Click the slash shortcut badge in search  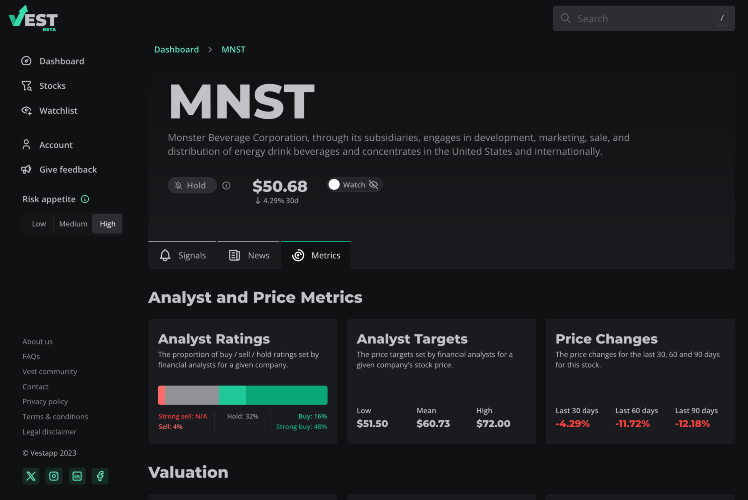(x=721, y=18)
